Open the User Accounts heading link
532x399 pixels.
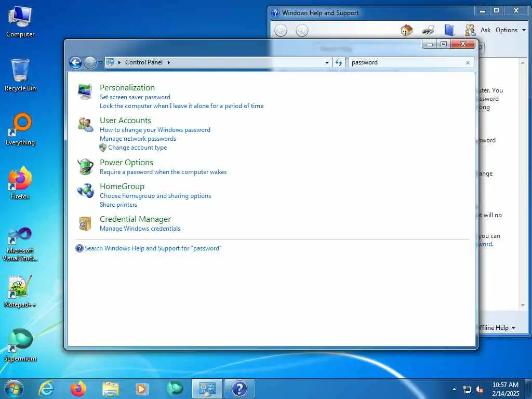click(126, 121)
